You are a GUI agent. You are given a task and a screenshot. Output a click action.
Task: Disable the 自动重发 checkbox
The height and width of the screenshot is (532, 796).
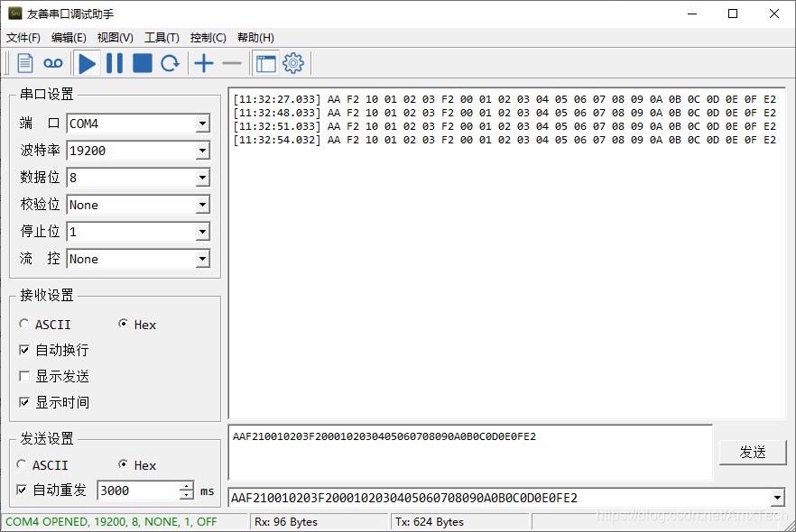[22, 490]
